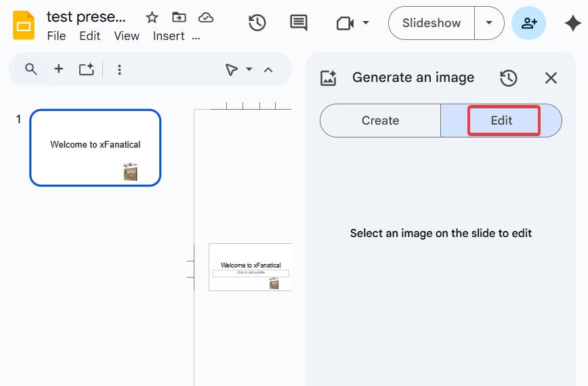This screenshot has width=588, height=386.
Task: Switch to the Create tab
Action: coord(380,121)
